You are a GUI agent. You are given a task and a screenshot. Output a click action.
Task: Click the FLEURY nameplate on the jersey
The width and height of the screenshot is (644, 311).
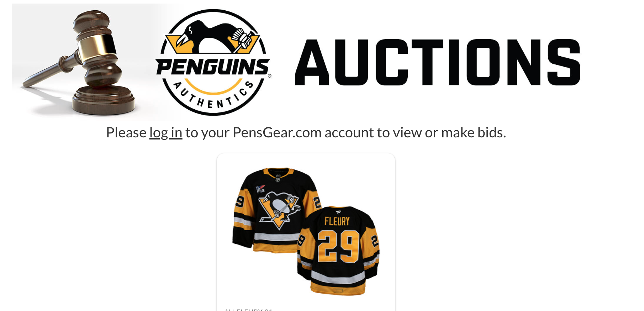coord(337,221)
